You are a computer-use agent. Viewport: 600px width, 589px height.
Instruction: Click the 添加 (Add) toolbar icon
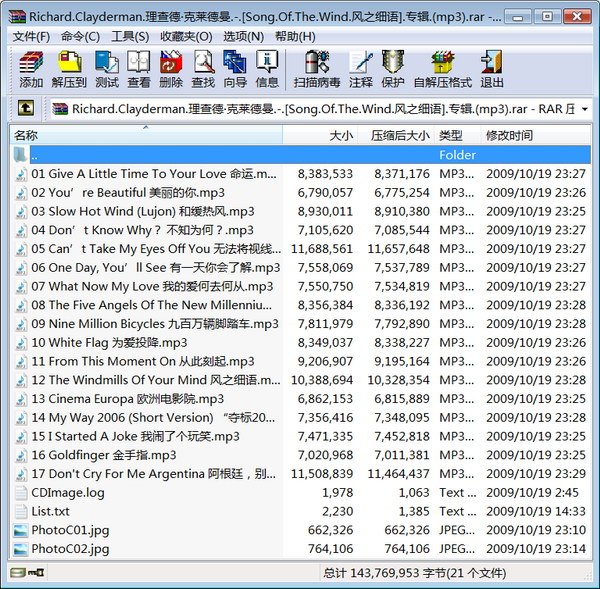coord(31,69)
